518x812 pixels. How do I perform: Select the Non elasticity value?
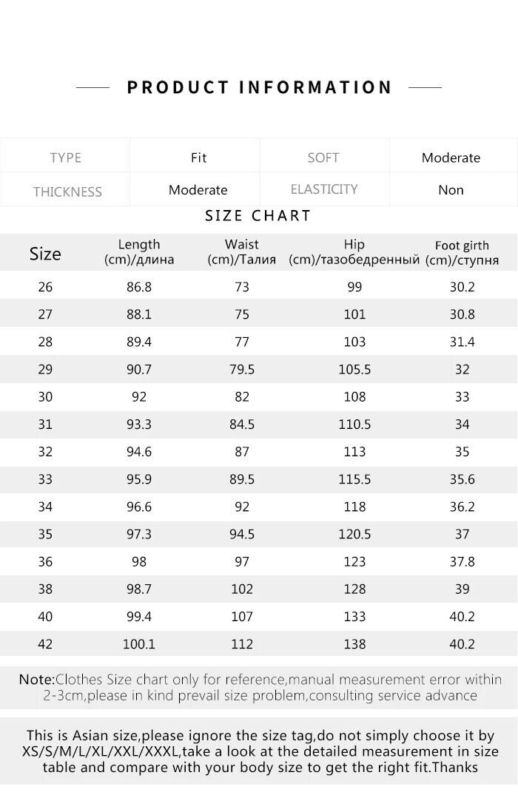451,190
